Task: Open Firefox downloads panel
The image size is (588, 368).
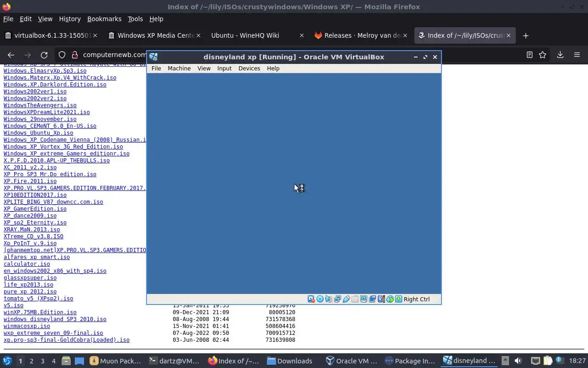Action: (560, 55)
